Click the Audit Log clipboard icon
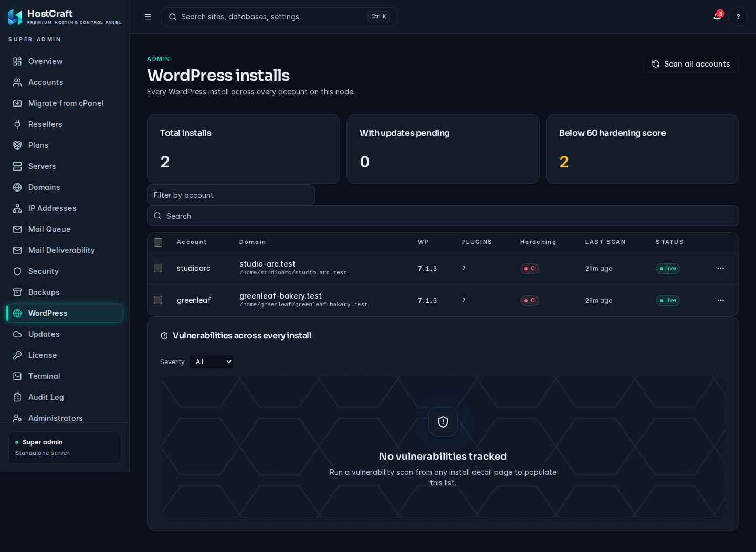This screenshot has width=756, height=552. click(17, 397)
